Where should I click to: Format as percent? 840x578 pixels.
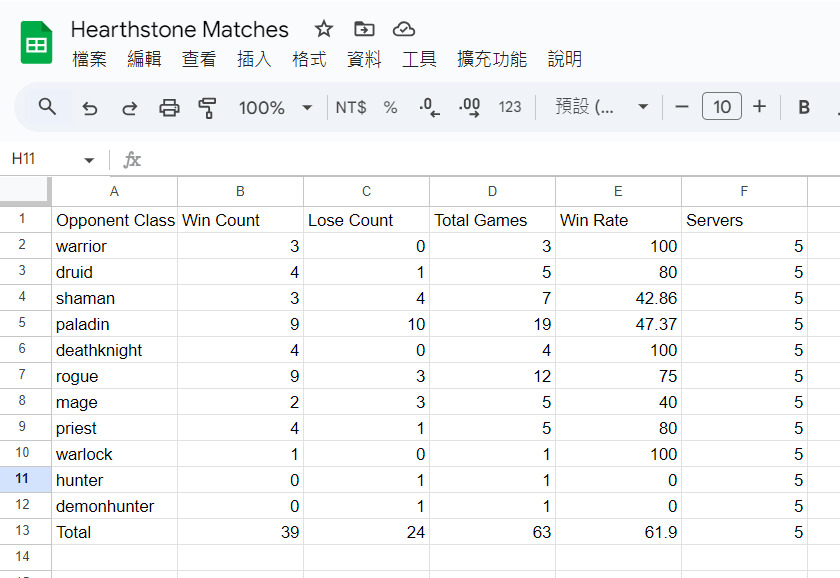pyautogui.click(x=390, y=108)
